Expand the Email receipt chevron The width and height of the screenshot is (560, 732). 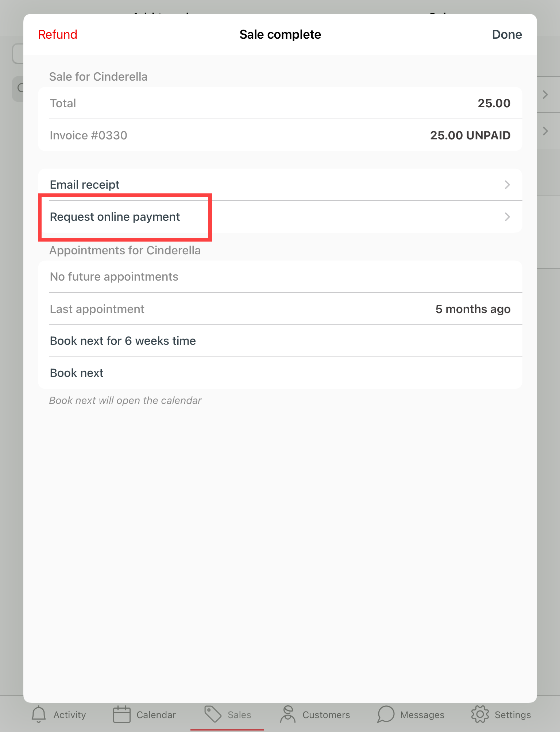click(x=507, y=185)
